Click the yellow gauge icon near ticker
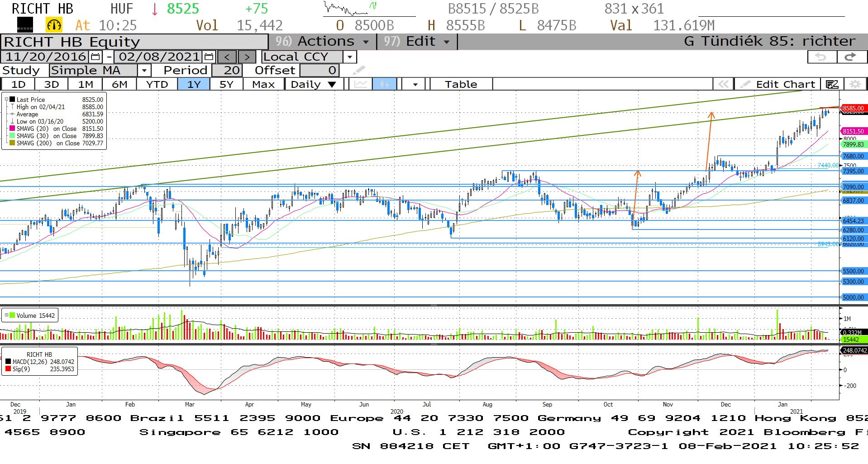 (54, 25)
